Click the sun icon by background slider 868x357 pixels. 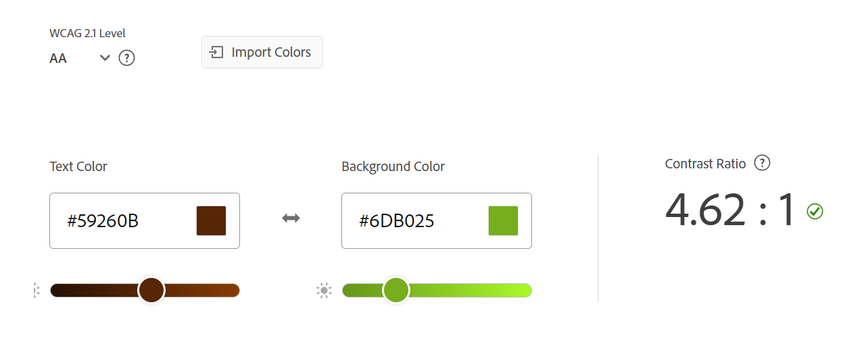324,291
